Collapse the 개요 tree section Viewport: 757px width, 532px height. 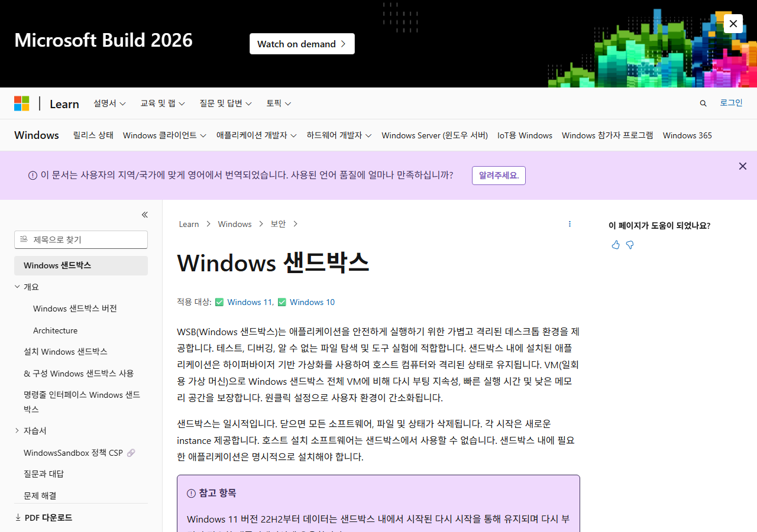pos(17,287)
